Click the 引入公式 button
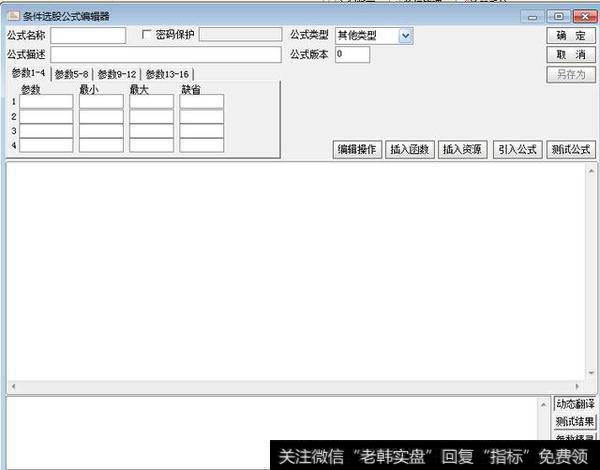 point(518,149)
